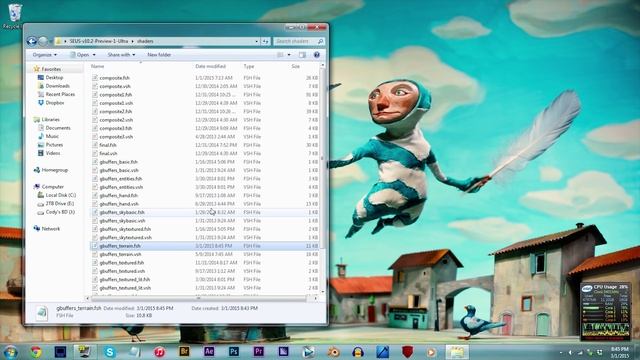Open iTunes from the taskbar
Screen dimensions: 640x360
(x=159, y=352)
